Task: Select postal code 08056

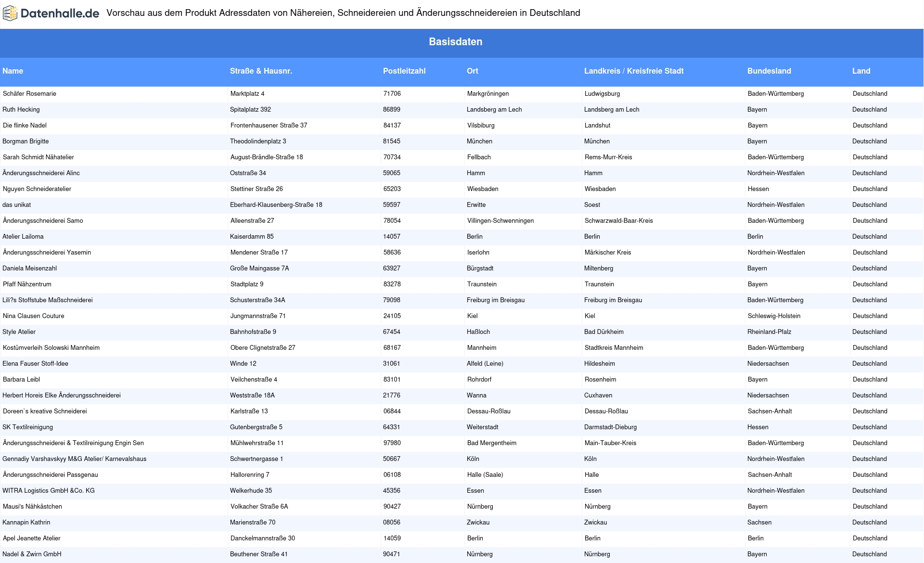Action: [x=392, y=523]
